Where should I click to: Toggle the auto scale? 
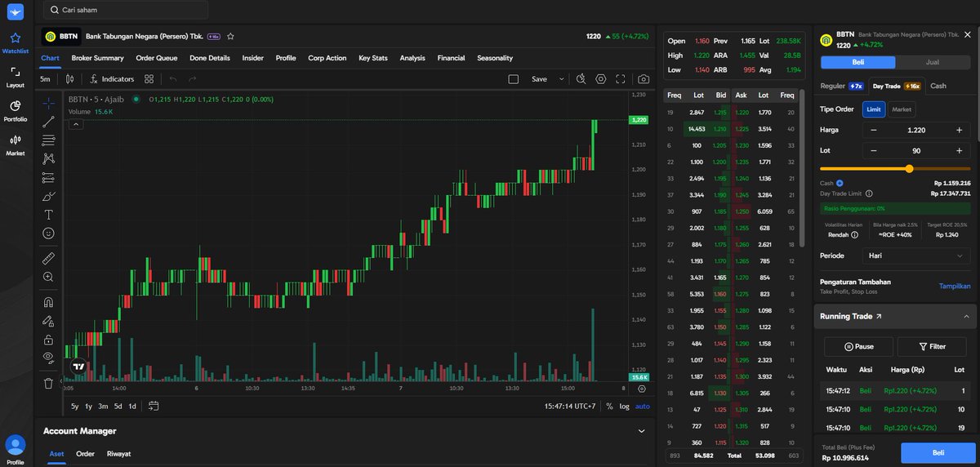coord(643,406)
